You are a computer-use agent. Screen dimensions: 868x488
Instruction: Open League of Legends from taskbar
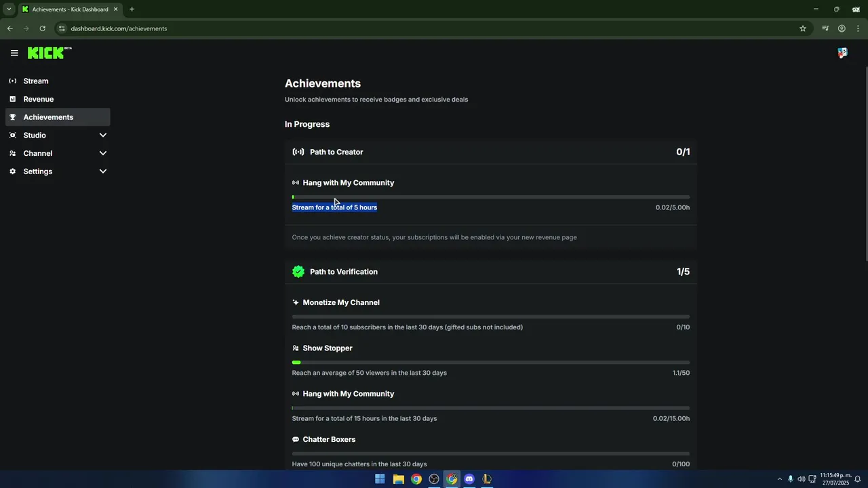pyautogui.click(x=487, y=479)
